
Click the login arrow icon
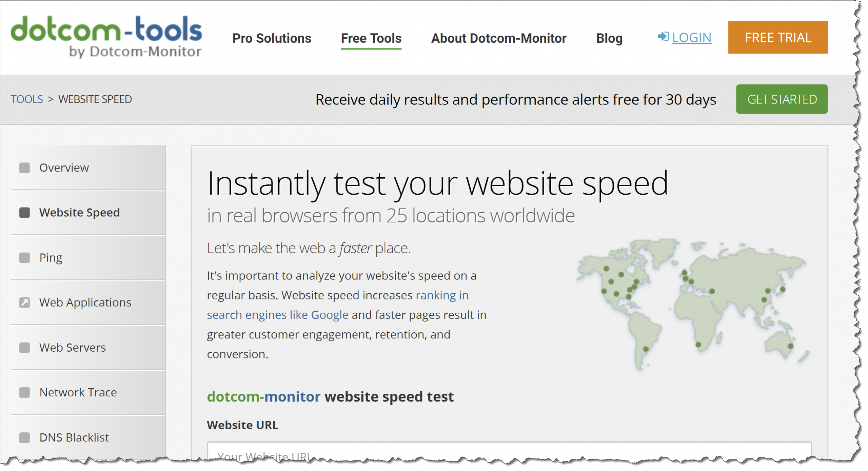(x=663, y=36)
